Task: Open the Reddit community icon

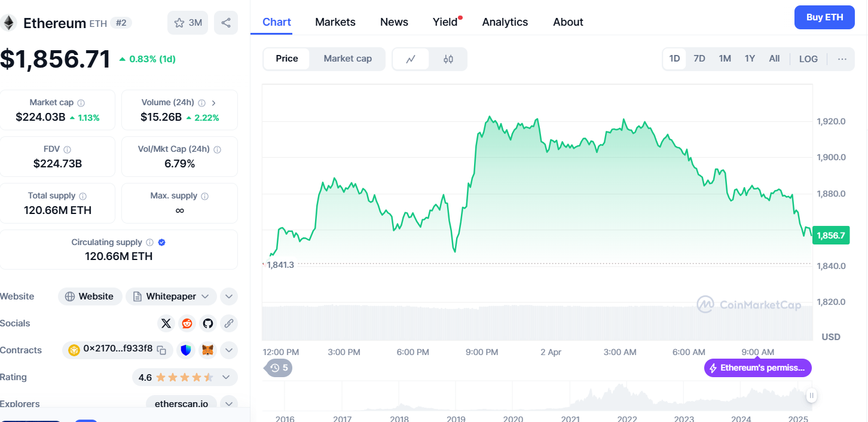Action: (187, 323)
